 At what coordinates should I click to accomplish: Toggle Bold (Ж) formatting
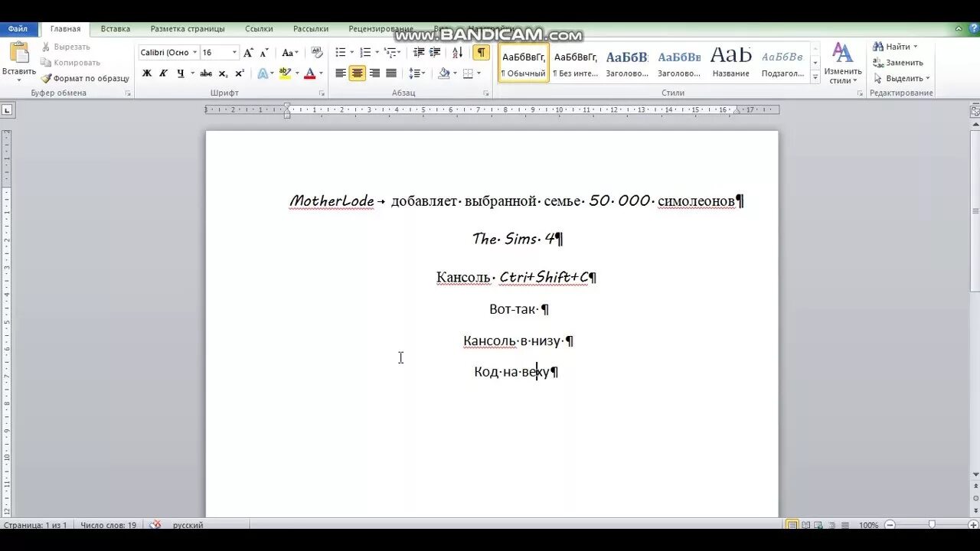147,73
